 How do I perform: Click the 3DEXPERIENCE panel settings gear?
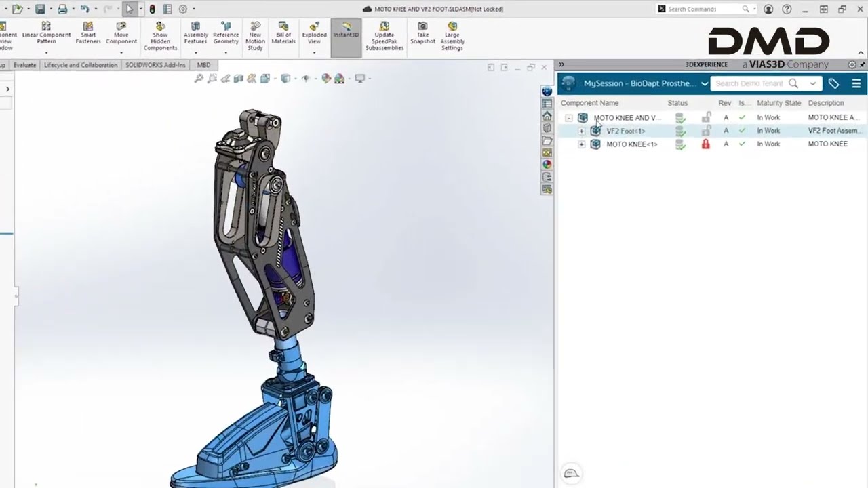point(852,65)
